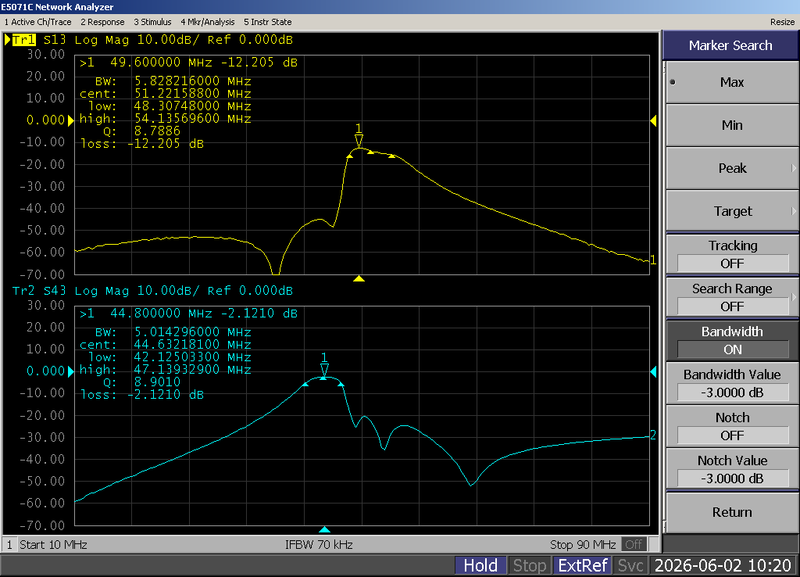
Task: Toggle the Notch OFF softkey
Action: click(732, 426)
